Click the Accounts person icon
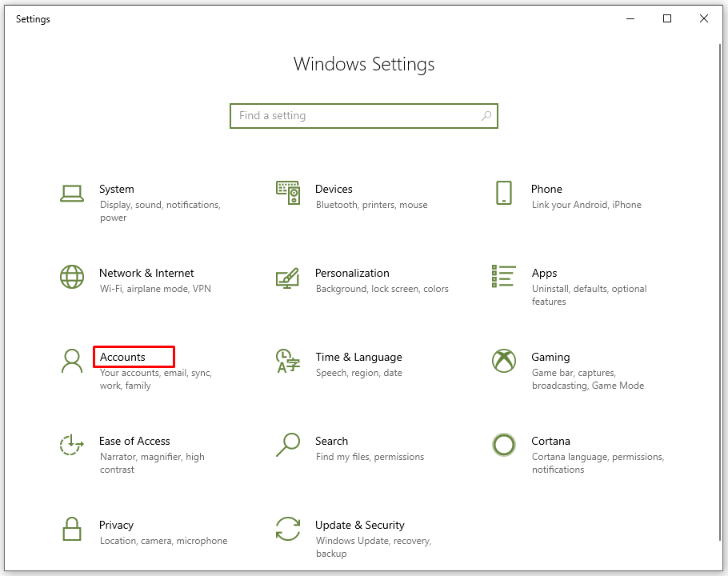The height and width of the screenshot is (576, 728). (x=72, y=361)
